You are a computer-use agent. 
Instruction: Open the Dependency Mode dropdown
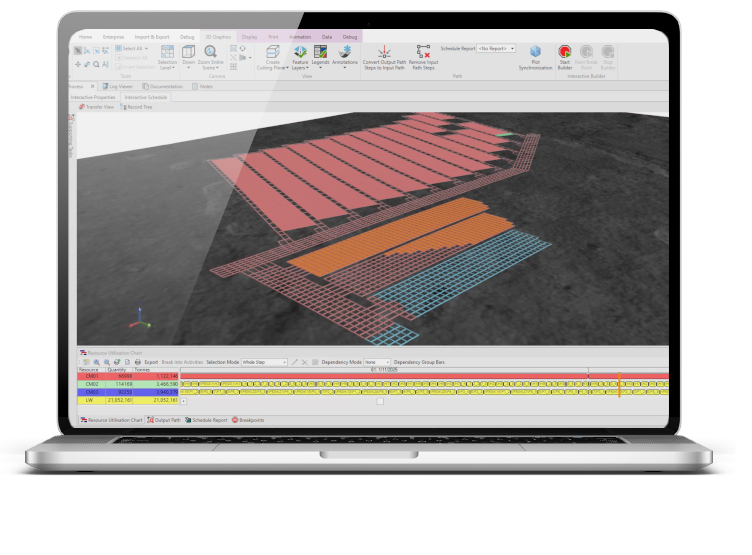point(377,362)
